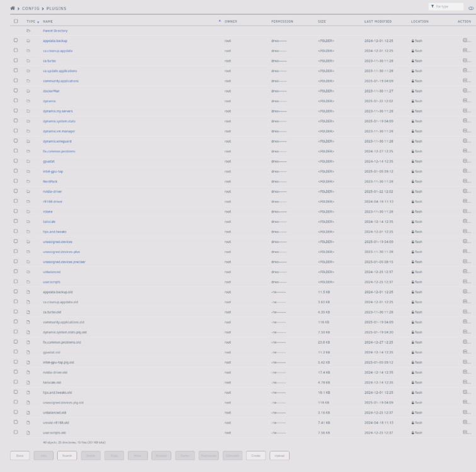Open action menu for ca.turbo.old file
This screenshot has width=476, height=472.
click(467, 312)
